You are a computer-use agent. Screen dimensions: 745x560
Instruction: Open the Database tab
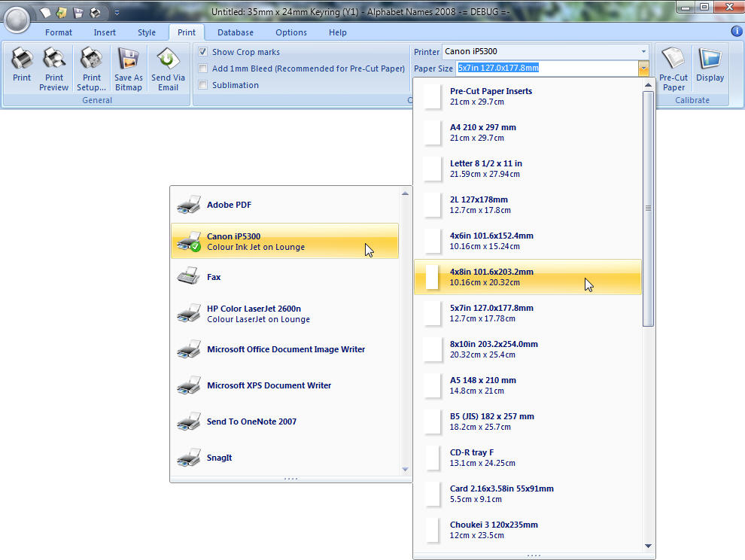coord(236,32)
